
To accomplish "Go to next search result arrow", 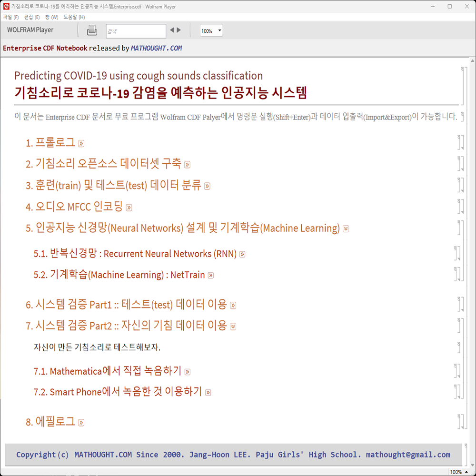I will click(179, 30).
